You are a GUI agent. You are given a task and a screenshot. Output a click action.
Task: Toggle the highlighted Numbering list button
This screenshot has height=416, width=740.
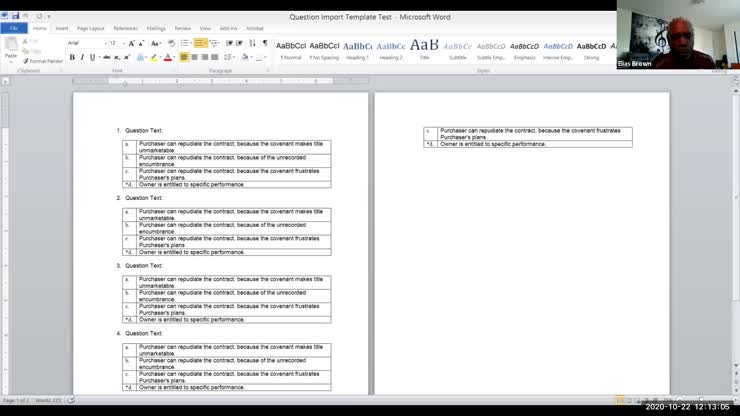199,43
